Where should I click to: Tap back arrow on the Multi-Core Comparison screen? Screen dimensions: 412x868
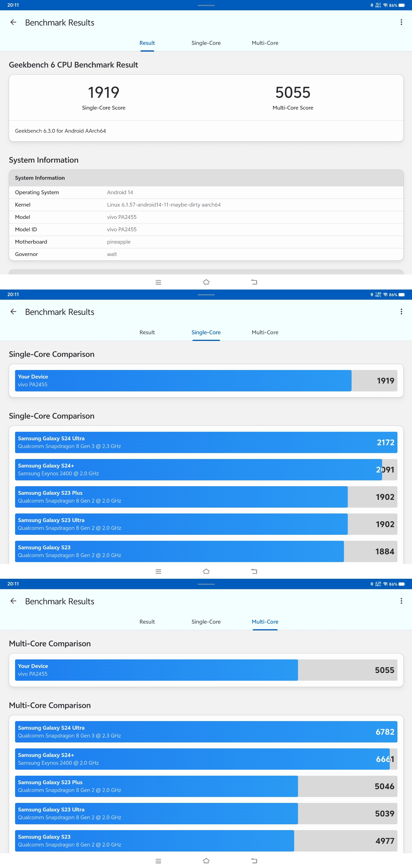(13, 601)
